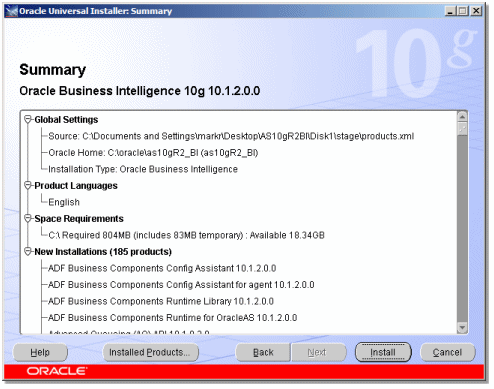This screenshot has height=389, width=494.
Task: Select the English language entry
Action: (x=64, y=202)
